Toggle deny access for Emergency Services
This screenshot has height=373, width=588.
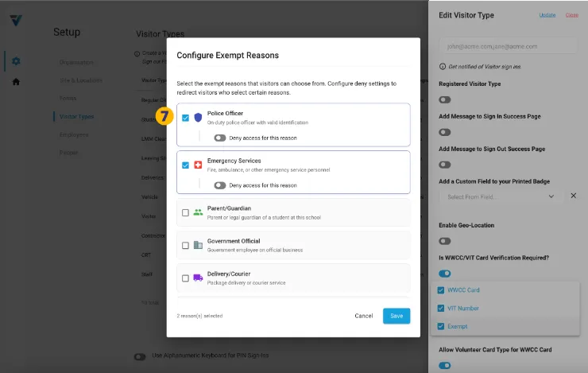220,185
